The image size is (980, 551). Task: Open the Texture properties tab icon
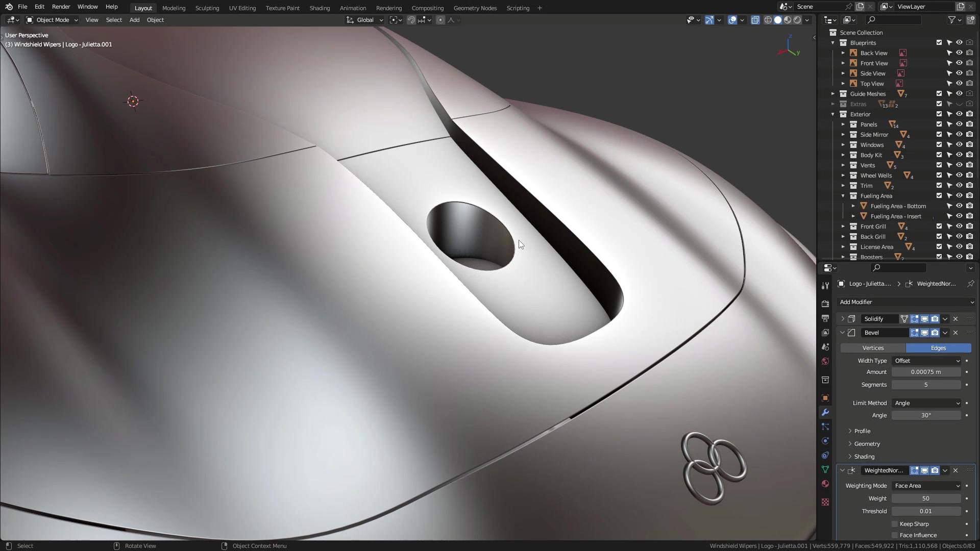coord(825,503)
